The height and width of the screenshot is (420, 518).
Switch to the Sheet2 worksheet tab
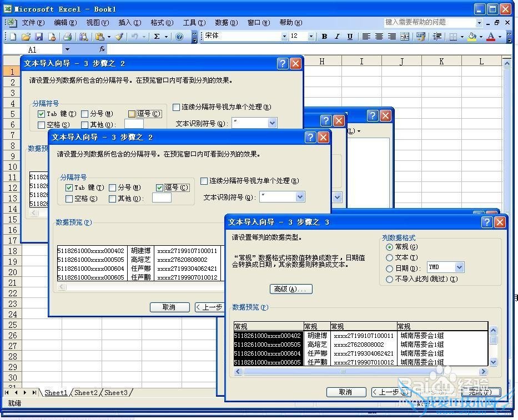point(86,393)
